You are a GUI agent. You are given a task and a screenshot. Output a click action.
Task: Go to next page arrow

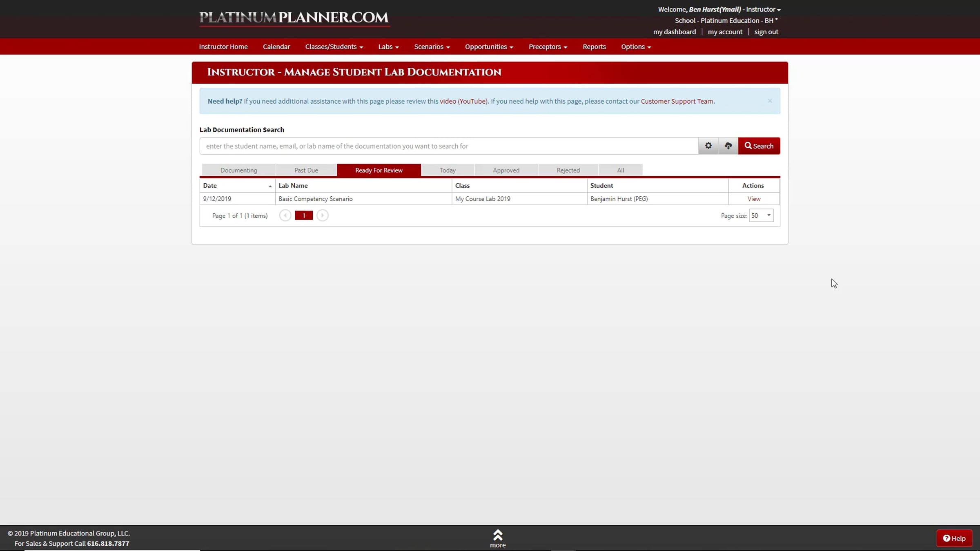pyautogui.click(x=322, y=216)
